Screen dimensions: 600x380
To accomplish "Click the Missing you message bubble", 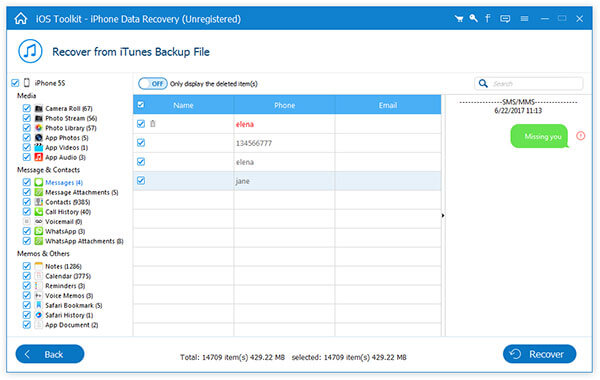I will [x=539, y=136].
